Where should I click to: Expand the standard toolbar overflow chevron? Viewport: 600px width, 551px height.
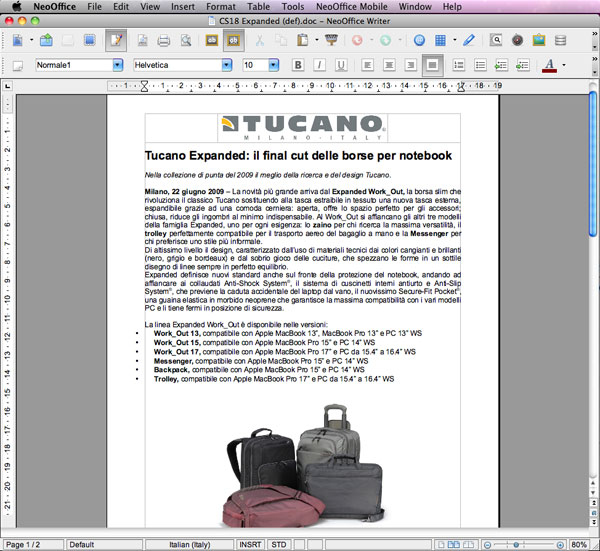(594, 34)
